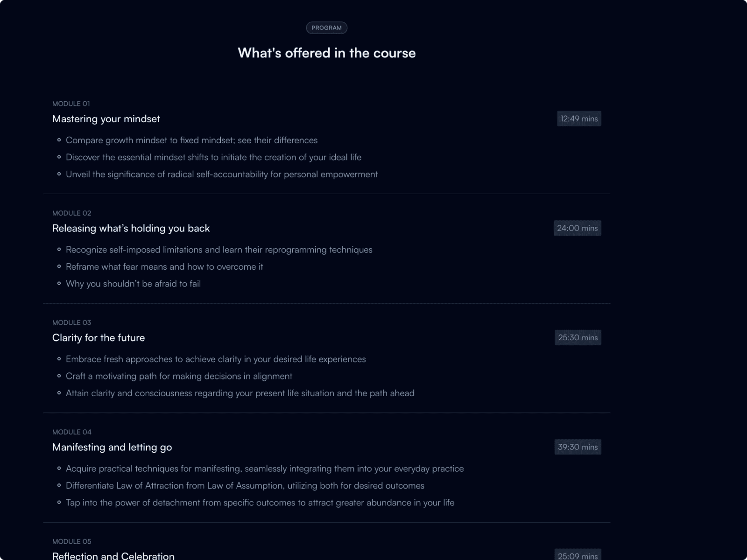The width and height of the screenshot is (747, 560).
Task: Click the 24:00 mins duration badge
Action: (577, 228)
